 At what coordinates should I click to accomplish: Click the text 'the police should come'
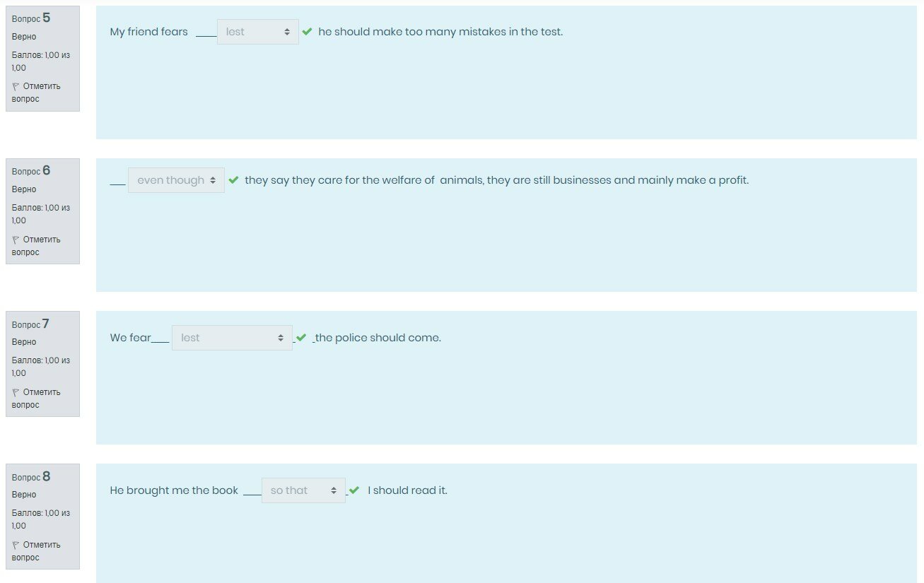click(378, 338)
